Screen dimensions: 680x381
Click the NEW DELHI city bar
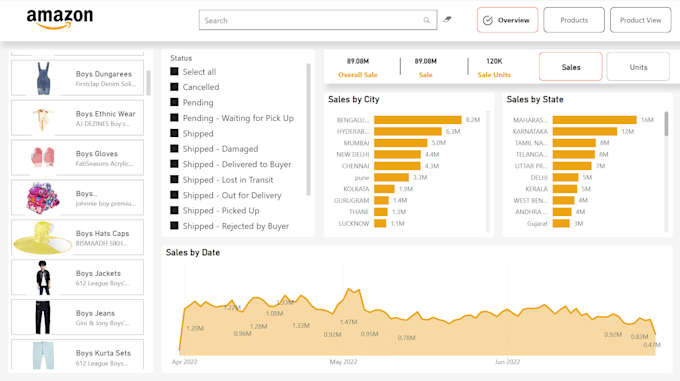(397, 154)
